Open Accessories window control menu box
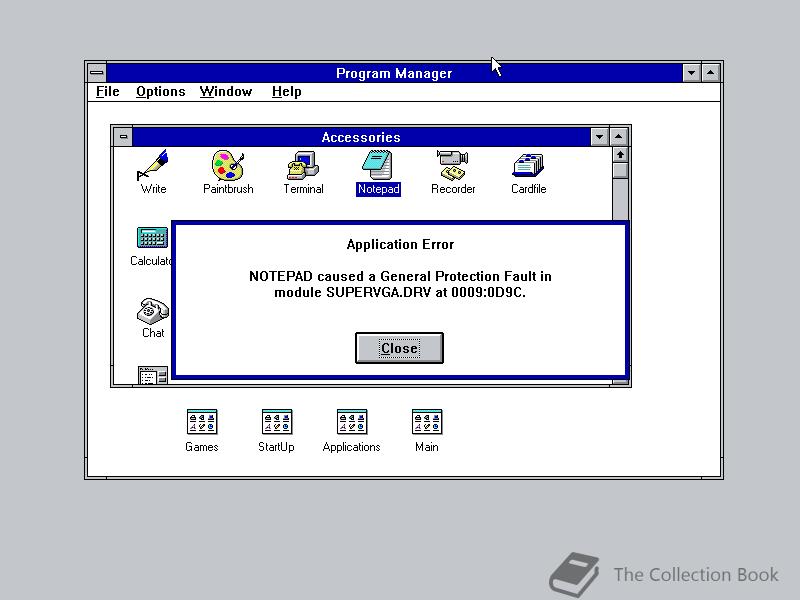 click(123, 137)
